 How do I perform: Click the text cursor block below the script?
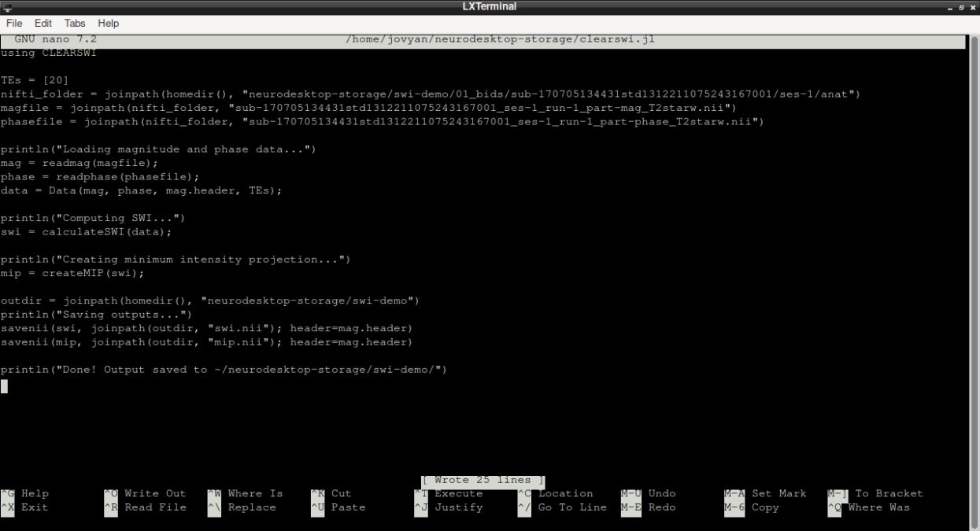[x=4, y=386]
